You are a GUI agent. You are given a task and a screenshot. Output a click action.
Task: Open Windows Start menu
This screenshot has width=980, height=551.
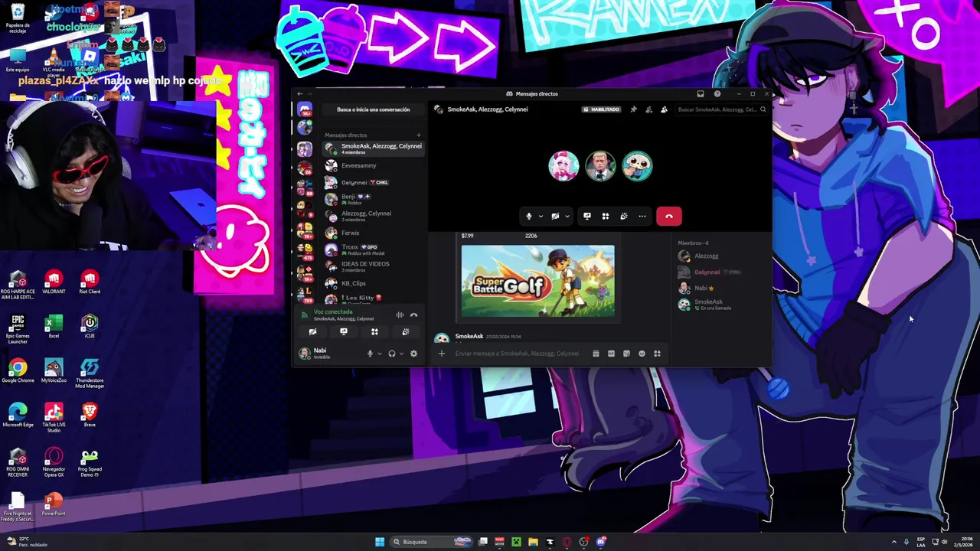(x=380, y=542)
